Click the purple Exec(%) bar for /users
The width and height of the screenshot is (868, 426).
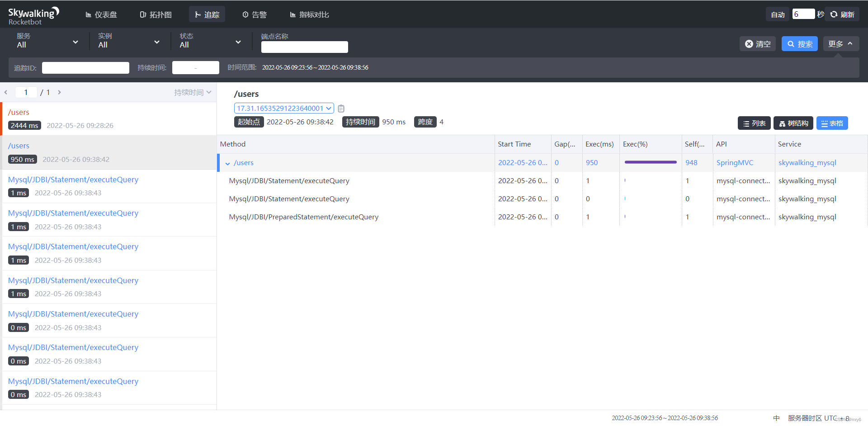(651, 162)
